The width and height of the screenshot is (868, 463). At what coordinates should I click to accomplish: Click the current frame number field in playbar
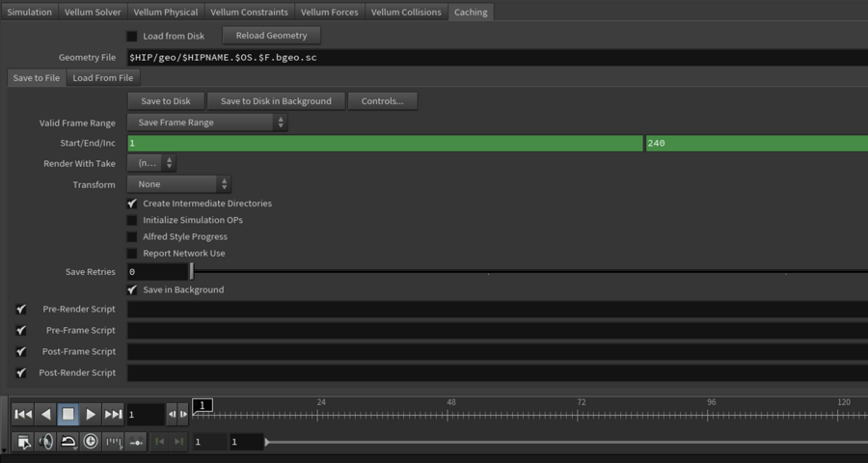tap(146, 414)
